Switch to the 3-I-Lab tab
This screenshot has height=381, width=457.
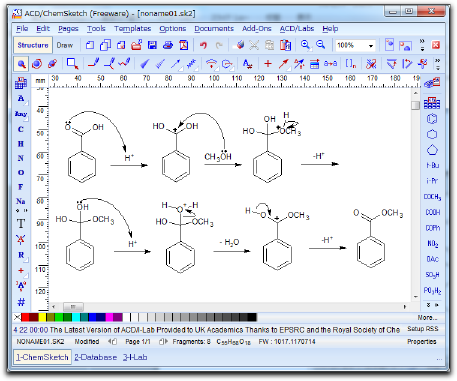[135, 357]
